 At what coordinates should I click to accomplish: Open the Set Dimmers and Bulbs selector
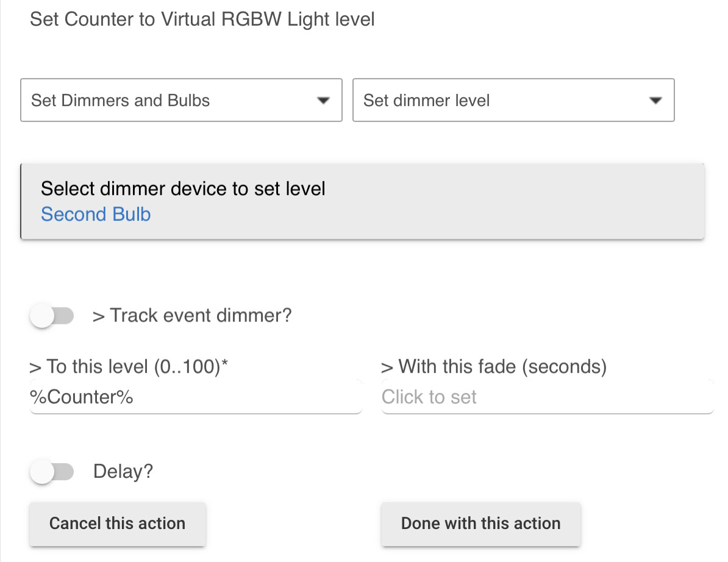pos(181,100)
